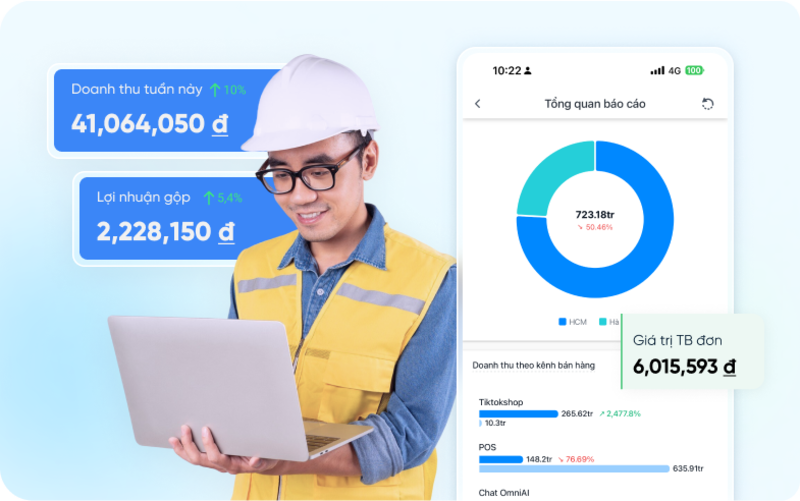Select the POS channel label

click(487, 447)
